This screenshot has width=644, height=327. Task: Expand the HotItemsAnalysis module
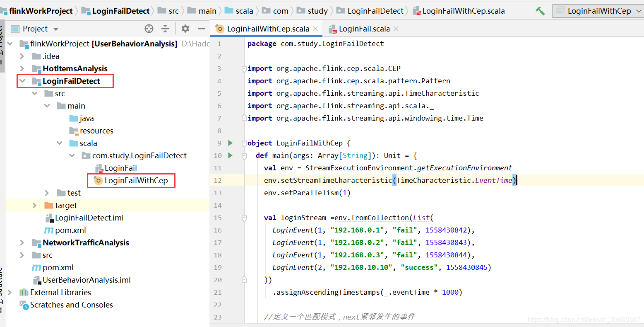tap(22, 68)
